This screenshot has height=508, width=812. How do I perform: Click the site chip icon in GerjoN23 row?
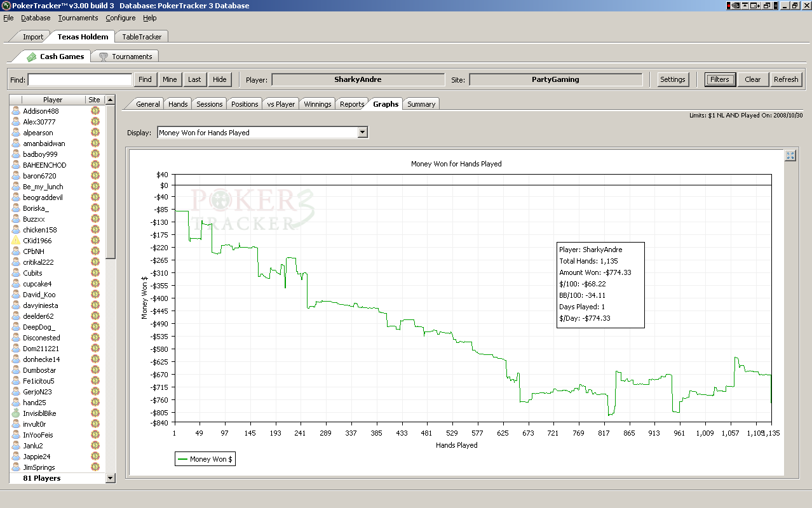tap(95, 392)
